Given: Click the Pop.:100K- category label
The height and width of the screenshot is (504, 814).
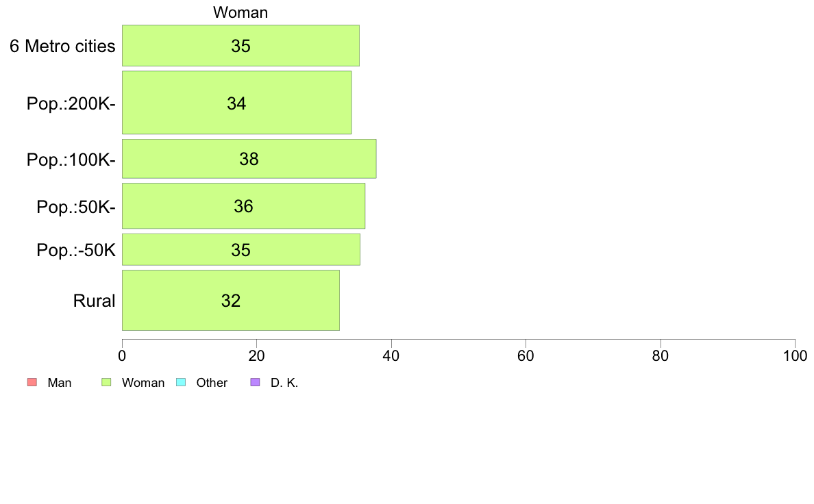Looking at the screenshot, I should [x=71, y=160].
